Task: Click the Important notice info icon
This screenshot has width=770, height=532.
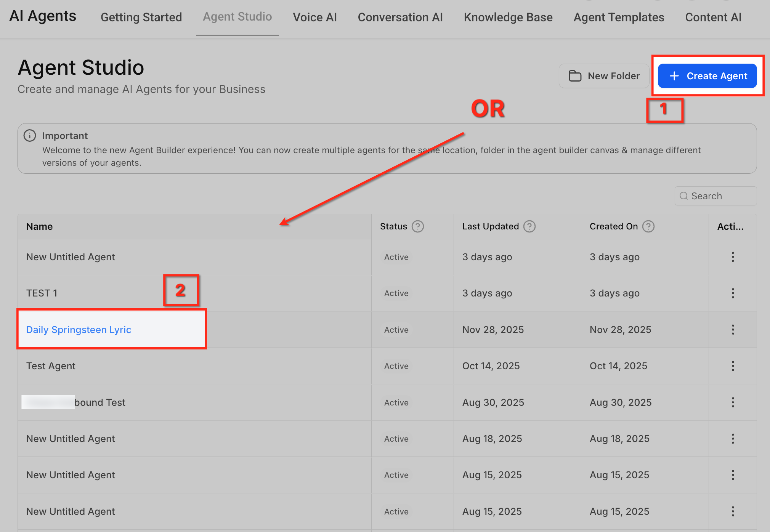Action: (30, 135)
